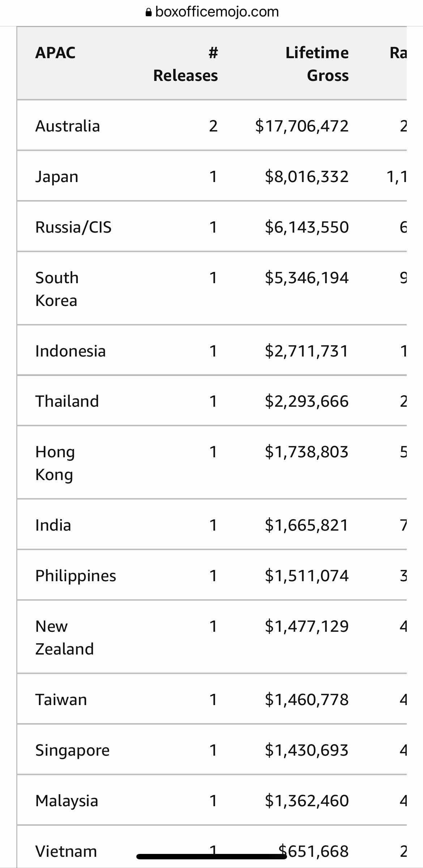Open the Australia country link
This screenshot has height=868, width=423.
coord(68,126)
